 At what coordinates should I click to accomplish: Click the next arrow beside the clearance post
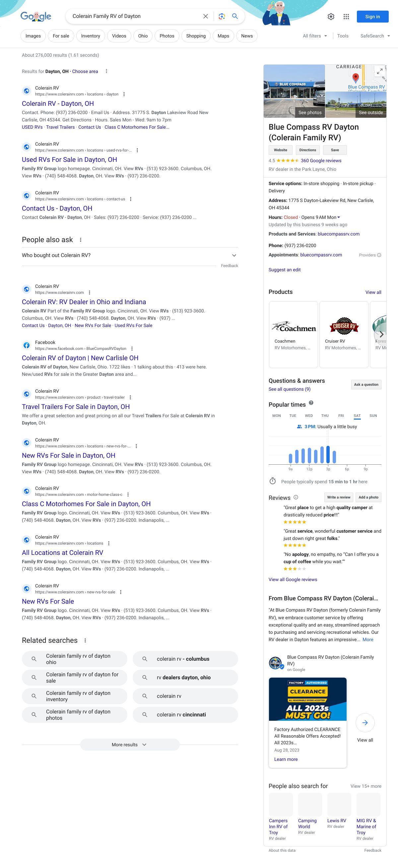[365, 722]
